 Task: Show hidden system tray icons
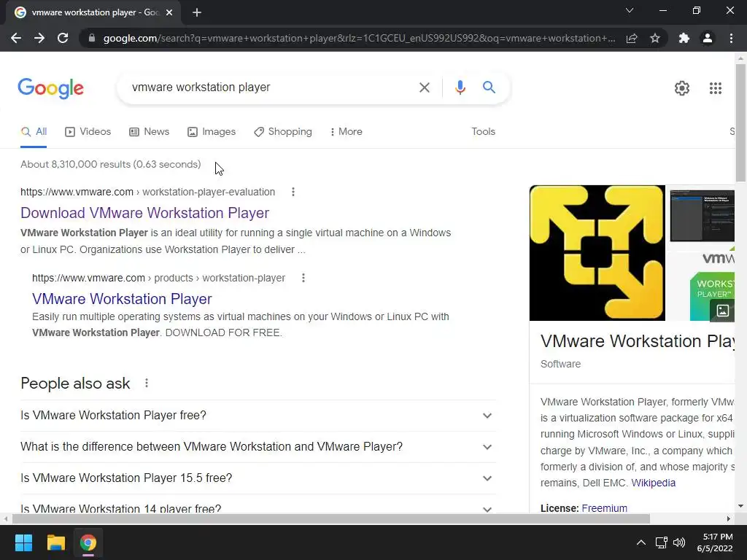[641, 542]
